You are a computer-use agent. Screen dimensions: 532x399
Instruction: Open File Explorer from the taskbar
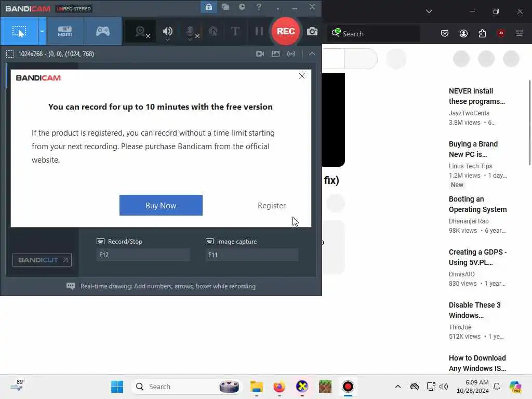coord(257,387)
